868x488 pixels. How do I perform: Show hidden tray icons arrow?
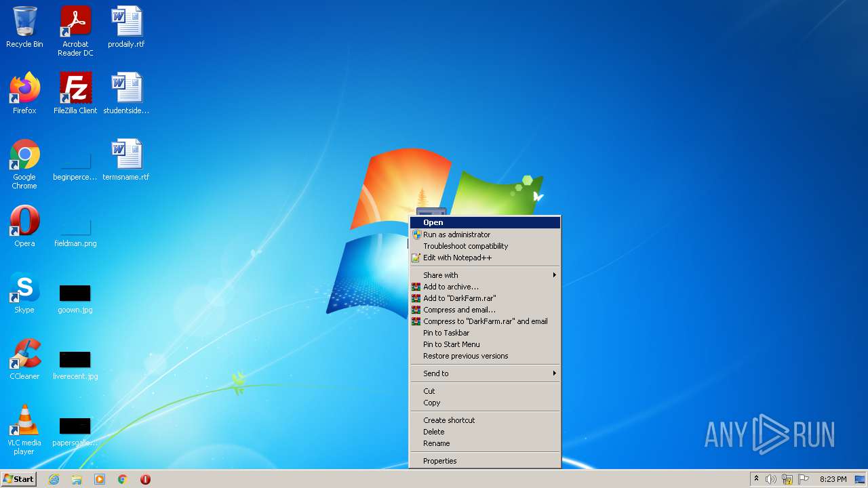756,479
